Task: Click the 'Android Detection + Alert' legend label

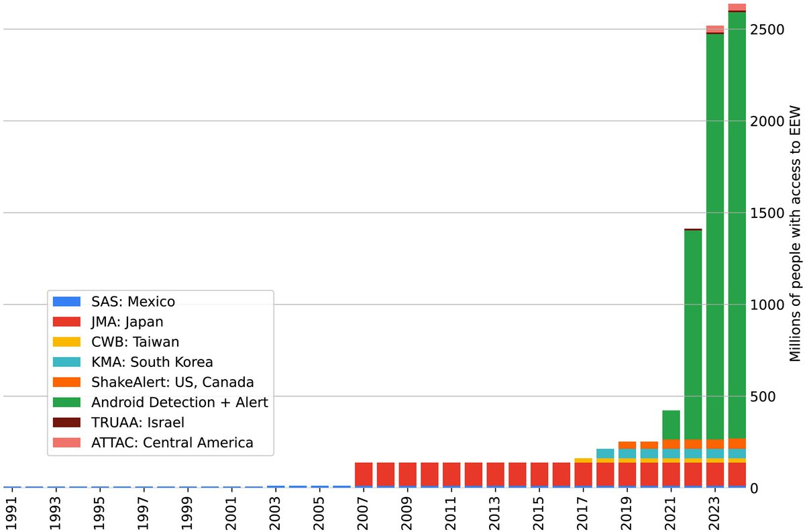Action: click(180, 403)
